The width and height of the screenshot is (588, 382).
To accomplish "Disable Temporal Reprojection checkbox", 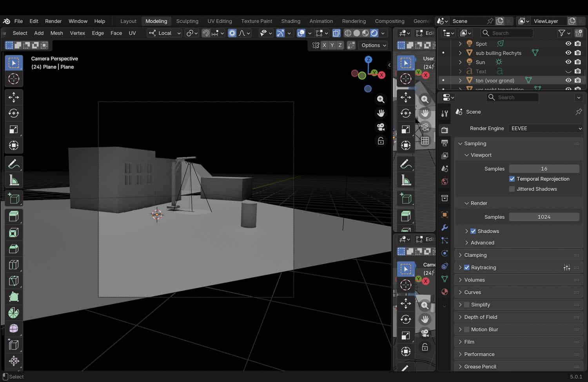I will pyautogui.click(x=512, y=179).
